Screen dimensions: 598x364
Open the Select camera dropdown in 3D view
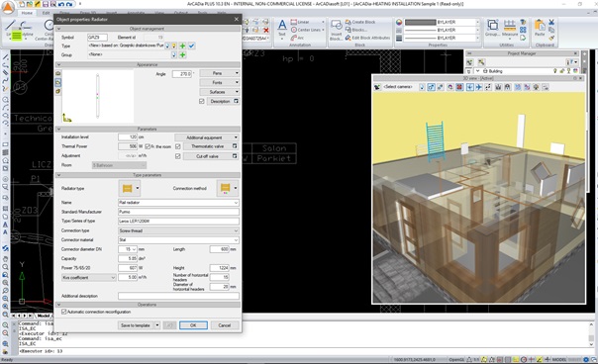click(x=399, y=87)
